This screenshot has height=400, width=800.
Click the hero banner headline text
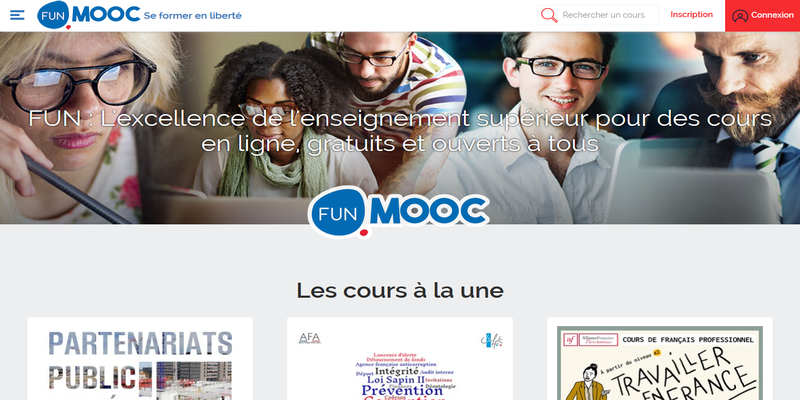point(400,131)
